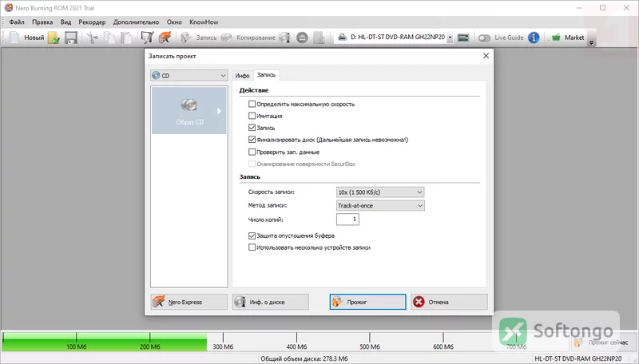Save compilation with the floppy disk icon
The height and width of the screenshot is (364, 639).
coord(71,38)
